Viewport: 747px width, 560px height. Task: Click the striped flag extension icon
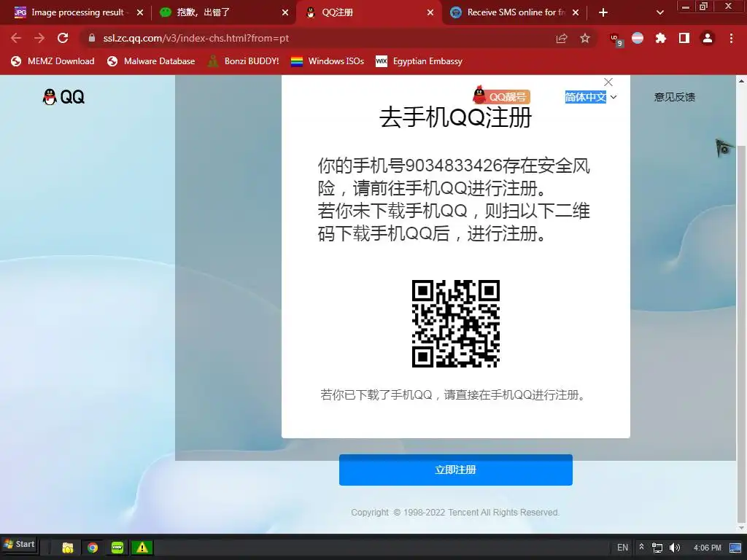638,38
